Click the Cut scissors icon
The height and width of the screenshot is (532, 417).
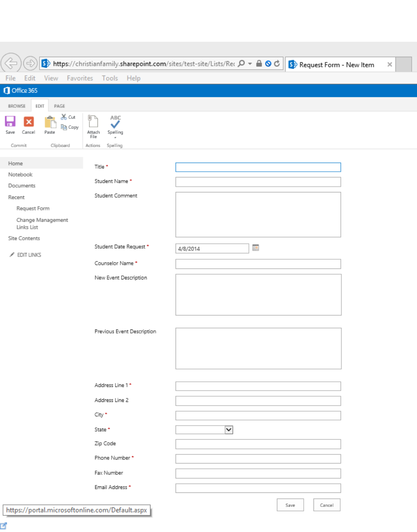[x=64, y=117]
